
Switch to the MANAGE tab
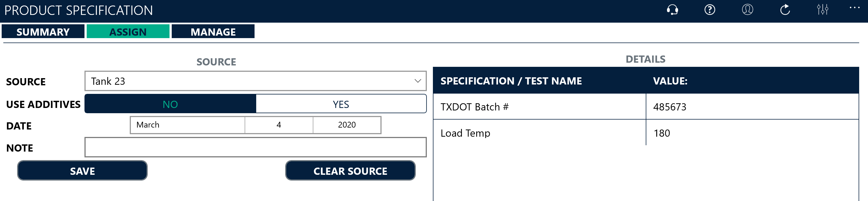coord(213,32)
